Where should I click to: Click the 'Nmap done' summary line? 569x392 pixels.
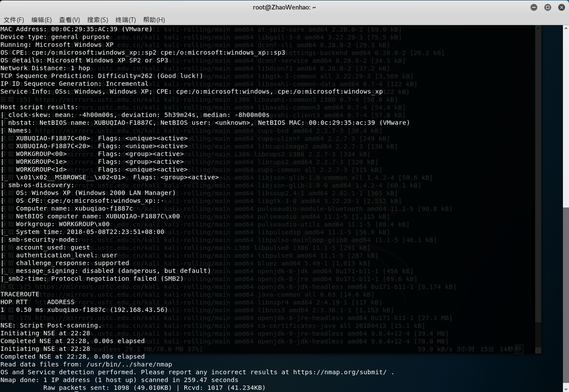[x=119, y=380]
